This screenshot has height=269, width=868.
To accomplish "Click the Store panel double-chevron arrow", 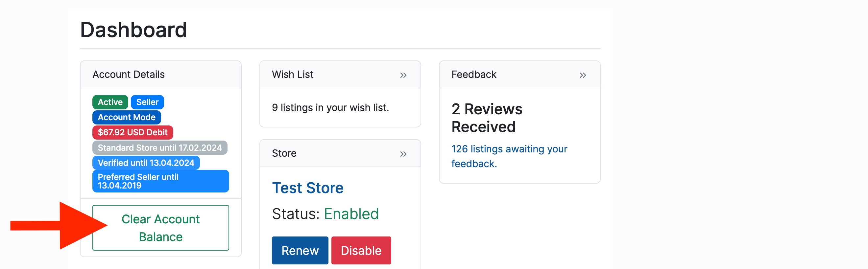I will tap(403, 154).
